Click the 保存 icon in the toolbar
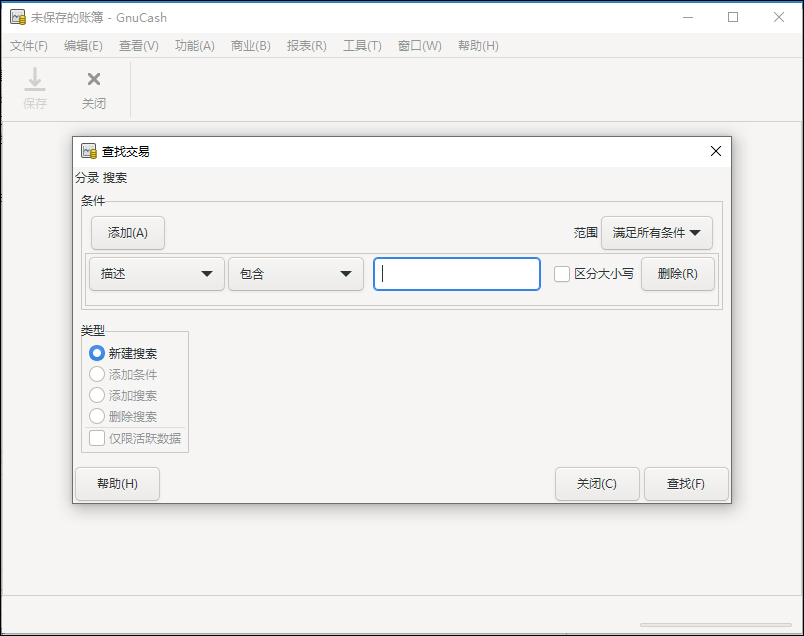Screen dimensions: 804x636 tap(34, 89)
